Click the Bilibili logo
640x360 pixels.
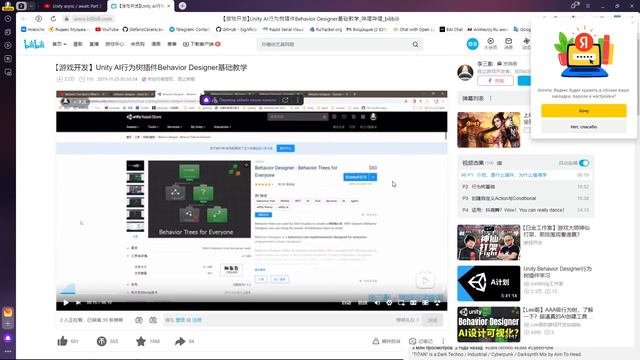(x=34, y=44)
